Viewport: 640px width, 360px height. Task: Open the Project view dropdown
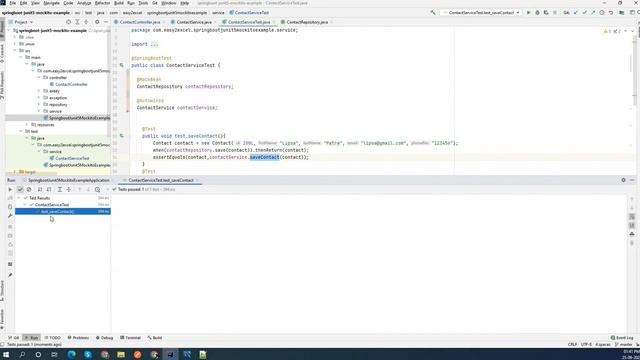[x=21, y=22]
